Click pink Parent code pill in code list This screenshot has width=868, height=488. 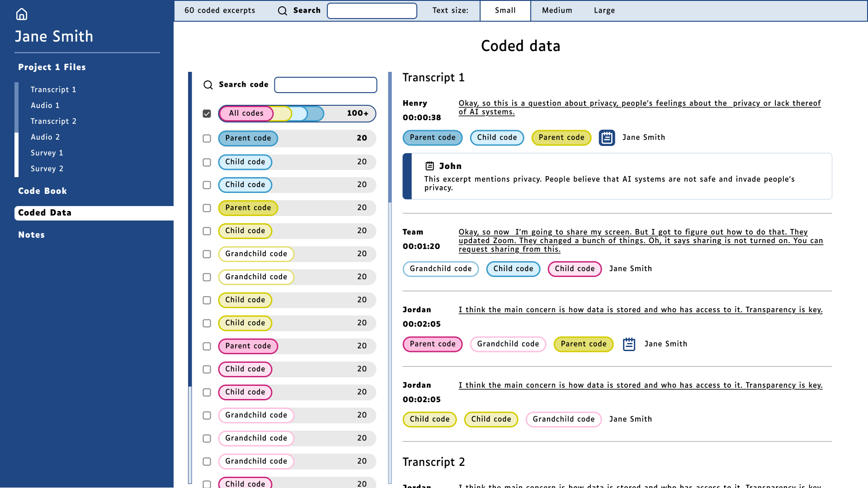click(248, 346)
